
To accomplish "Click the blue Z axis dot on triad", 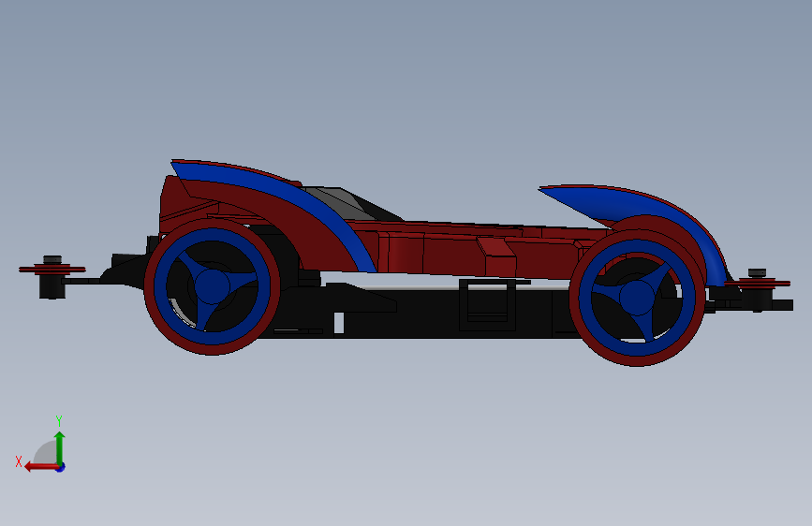I will point(61,467).
